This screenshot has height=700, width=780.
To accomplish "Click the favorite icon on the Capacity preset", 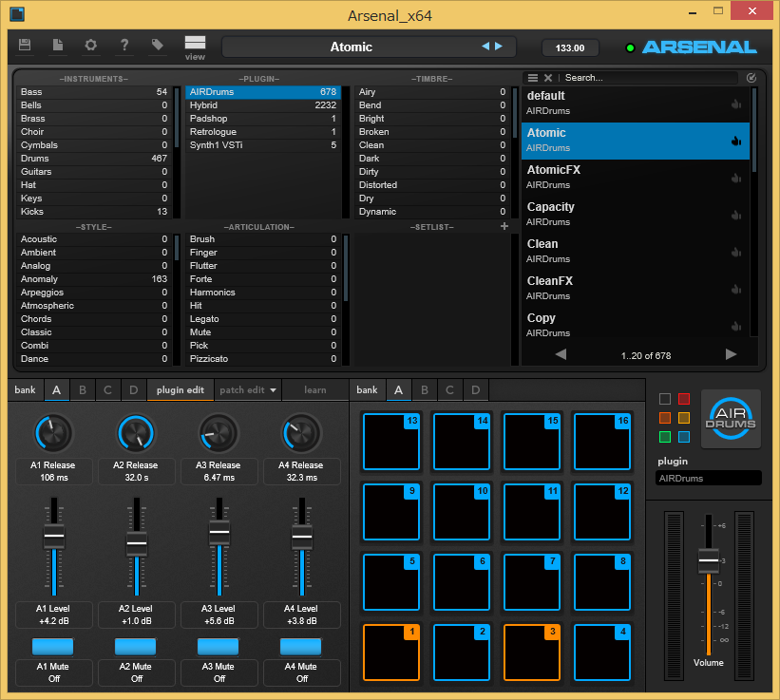I will [736, 215].
